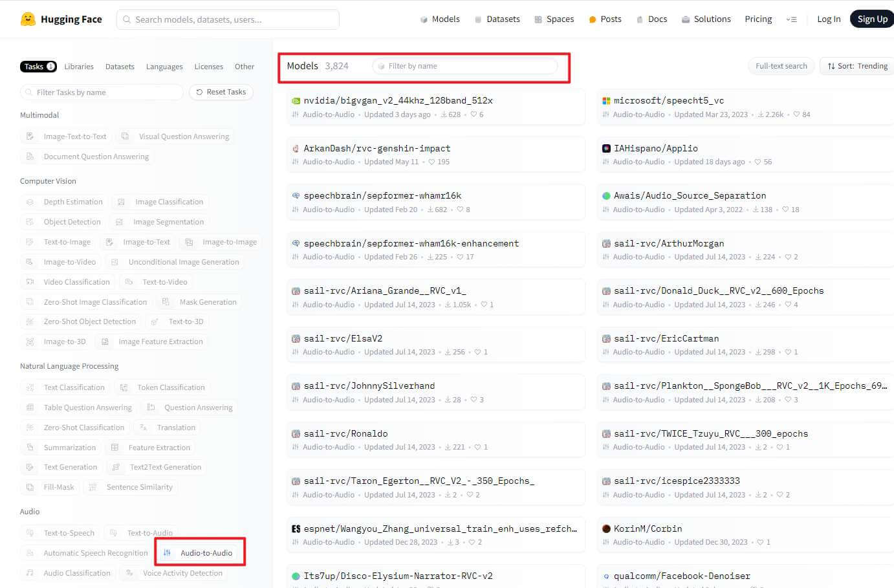Toggle the Summarization task filter
Viewport: 894px width, 588px height.
click(60, 448)
